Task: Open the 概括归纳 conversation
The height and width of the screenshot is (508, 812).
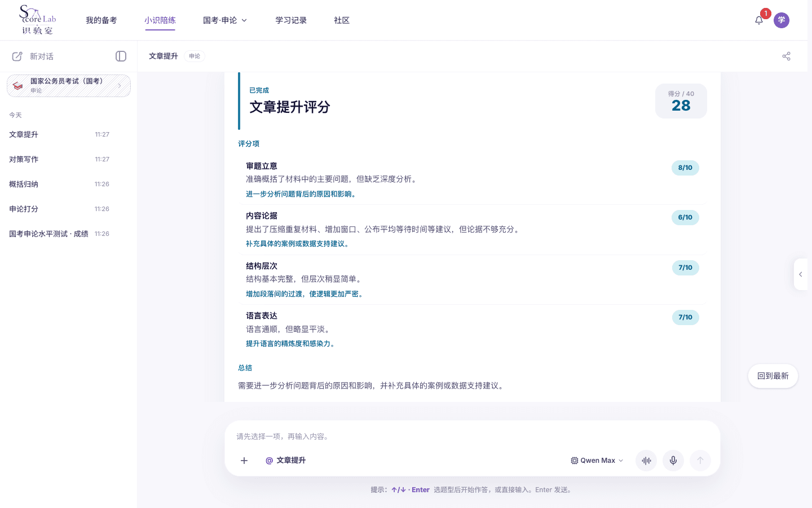Action: pyautogui.click(x=59, y=184)
